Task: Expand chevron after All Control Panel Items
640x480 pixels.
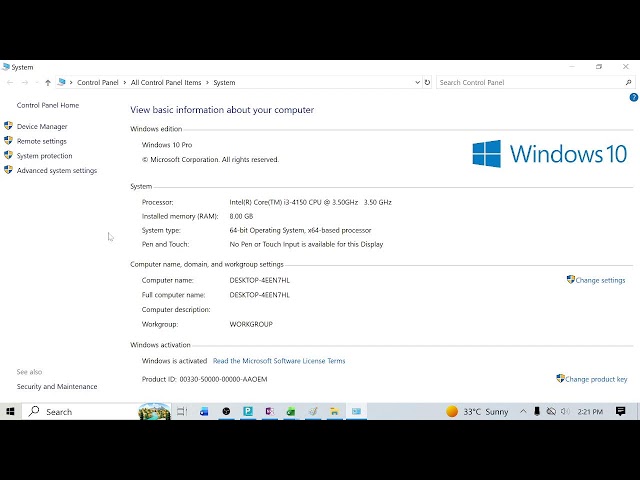Action: tap(207, 82)
